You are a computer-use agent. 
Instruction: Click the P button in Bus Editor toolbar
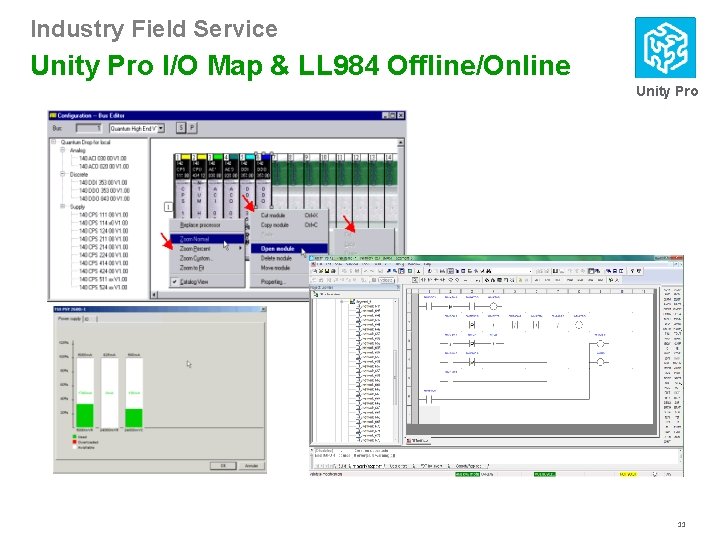click(192, 128)
